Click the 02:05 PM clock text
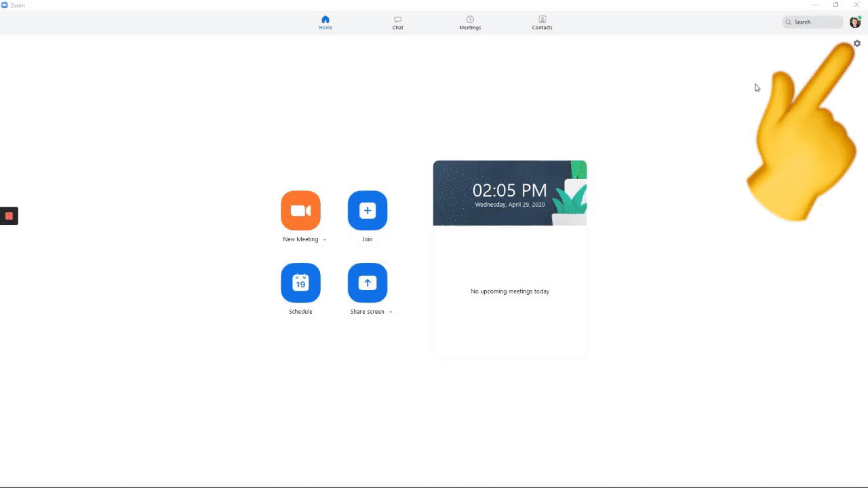 click(510, 190)
